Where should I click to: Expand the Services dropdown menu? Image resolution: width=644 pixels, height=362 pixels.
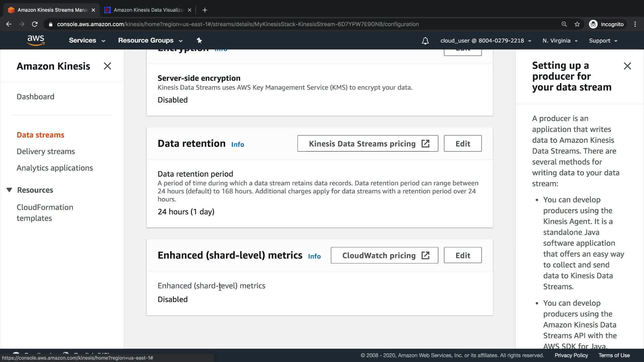87,41
